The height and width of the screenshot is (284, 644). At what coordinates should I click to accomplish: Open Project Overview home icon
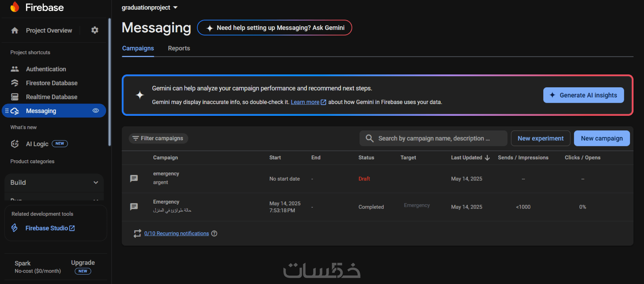15,30
